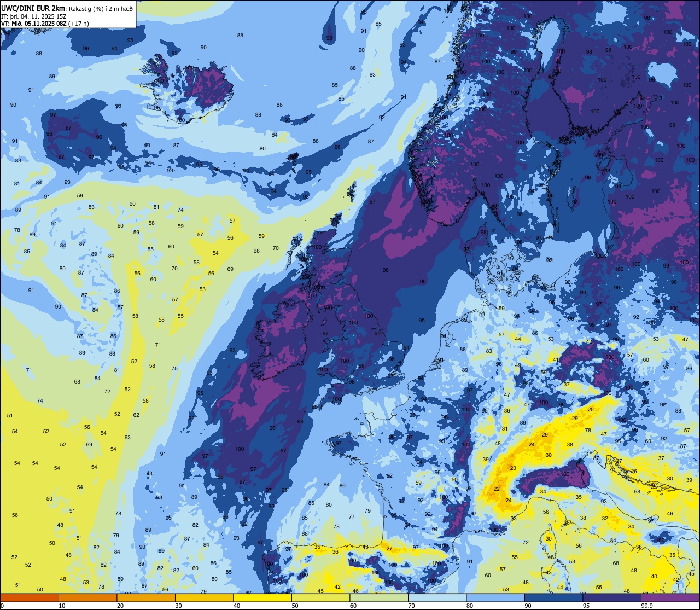
Task: Select the 95–99.9 dark indigo legend swatch
Action: click(612, 597)
